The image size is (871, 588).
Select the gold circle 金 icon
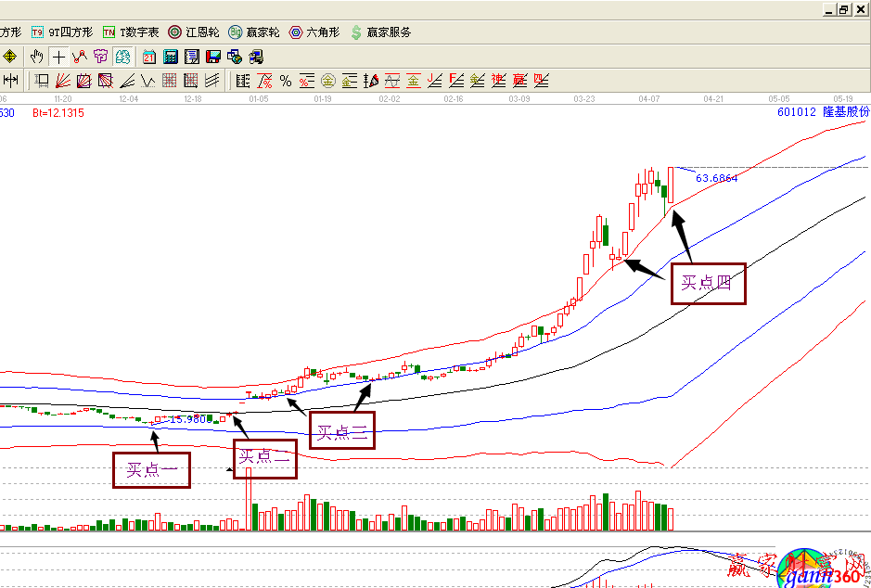[327, 81]
